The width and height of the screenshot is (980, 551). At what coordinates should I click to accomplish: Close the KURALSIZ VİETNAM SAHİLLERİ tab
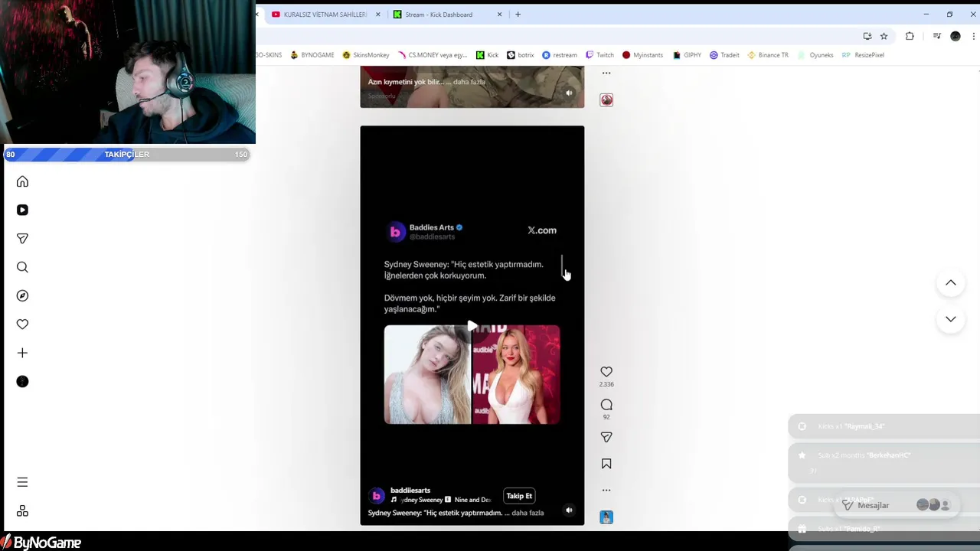click(x=377, y=15)
